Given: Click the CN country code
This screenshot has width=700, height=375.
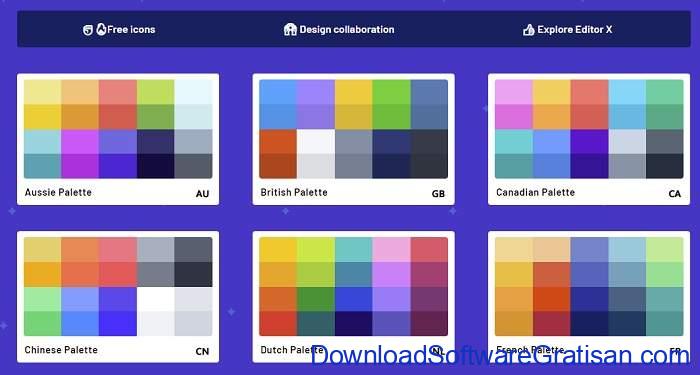Looking at the screenshot, I should coord(202,351).
